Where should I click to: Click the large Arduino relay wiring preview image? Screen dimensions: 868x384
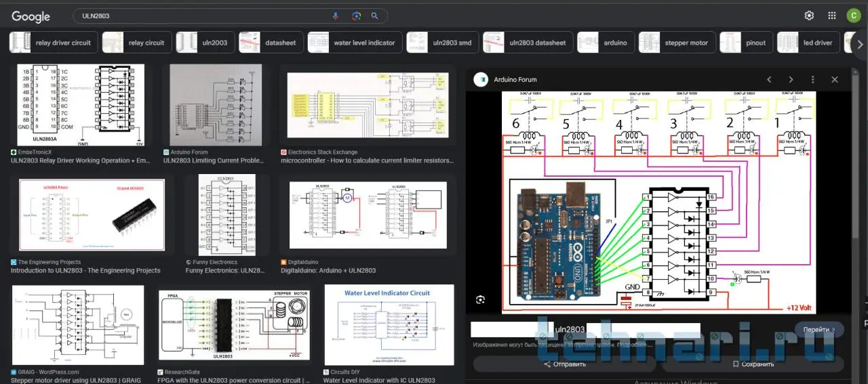point(658,202)
